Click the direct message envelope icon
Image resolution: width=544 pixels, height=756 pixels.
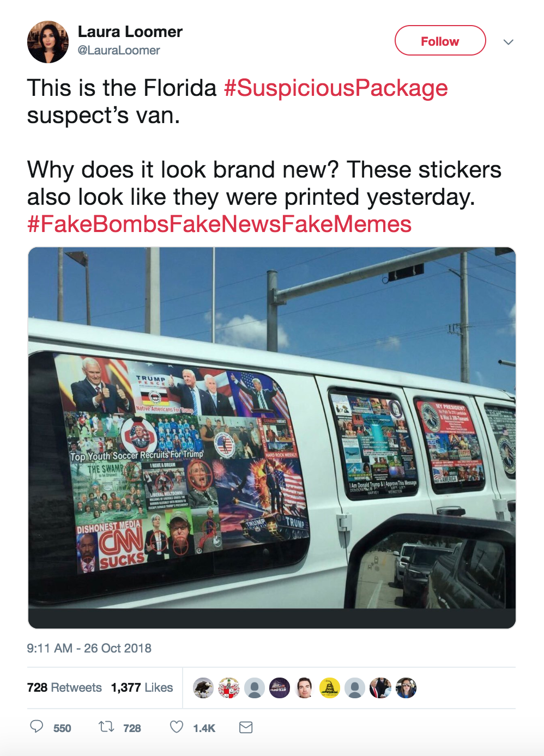coord(246,727)
